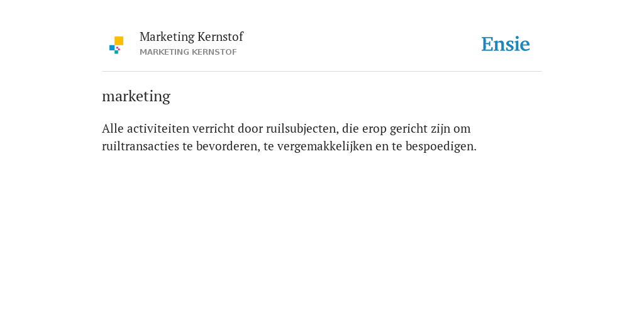Image resolution: width=644 pixels, height=322 pixels.
Task: Click the word KERNSTOF in gray subtitle
Action: point(217,52)
